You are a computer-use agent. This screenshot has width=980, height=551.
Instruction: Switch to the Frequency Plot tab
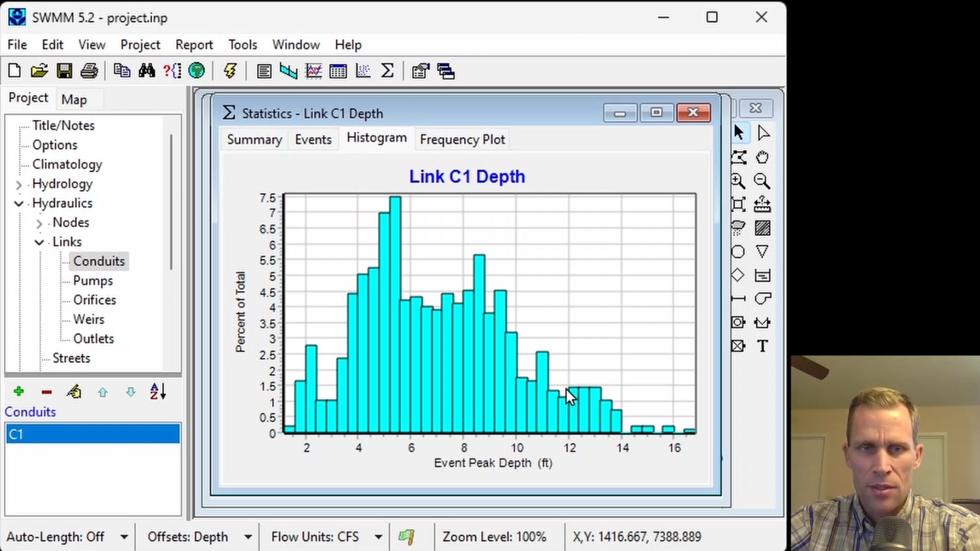coord(462,140)
